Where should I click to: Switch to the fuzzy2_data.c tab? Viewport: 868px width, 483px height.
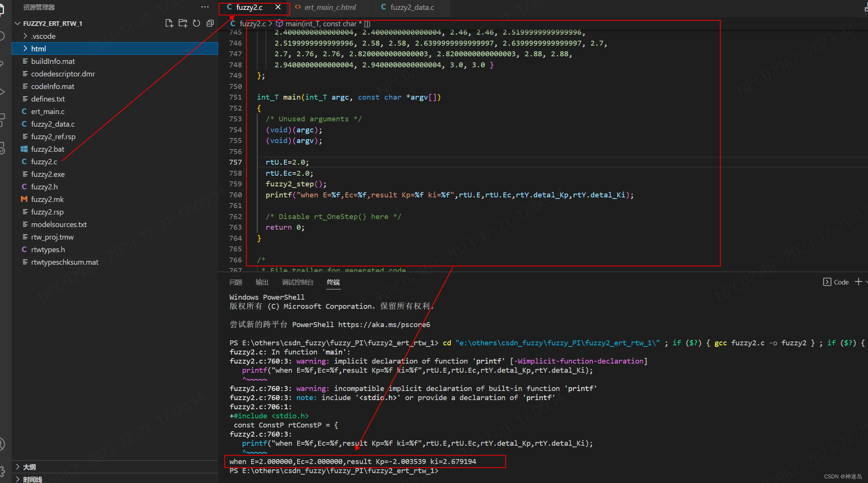coord(412,7)
